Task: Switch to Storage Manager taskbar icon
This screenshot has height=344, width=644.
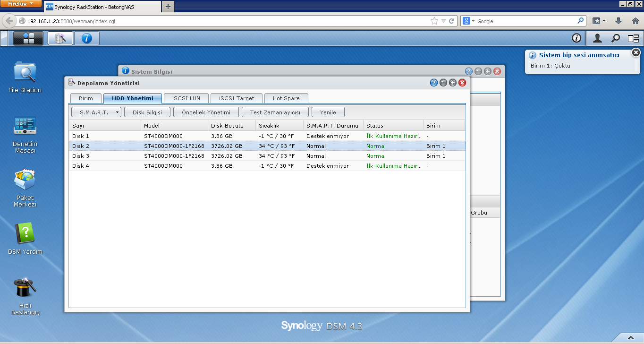Action: (60, 38)
